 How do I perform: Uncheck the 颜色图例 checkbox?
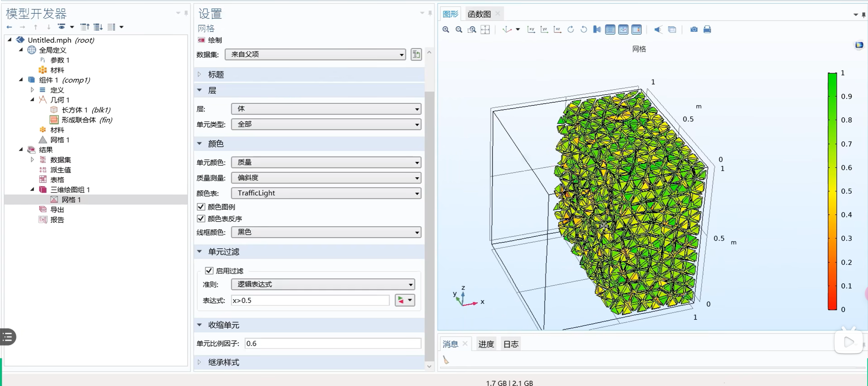pos(201,207)
